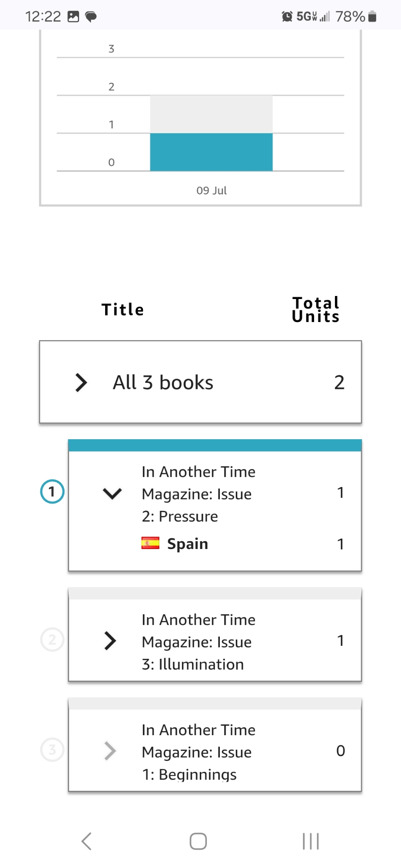The height and width of the screenshot is (868, 401).
Task: Tap the alarm icon in status bar
Action: [287, 16]
